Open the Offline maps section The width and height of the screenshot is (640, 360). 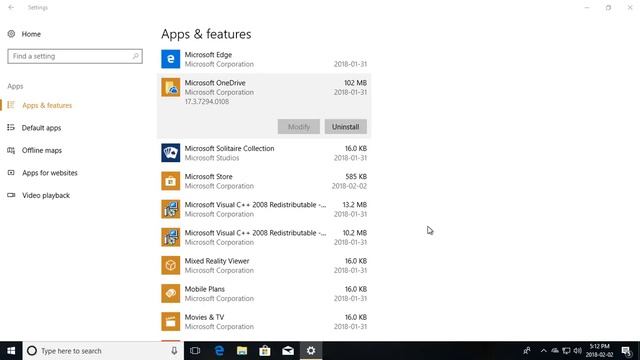42,150
